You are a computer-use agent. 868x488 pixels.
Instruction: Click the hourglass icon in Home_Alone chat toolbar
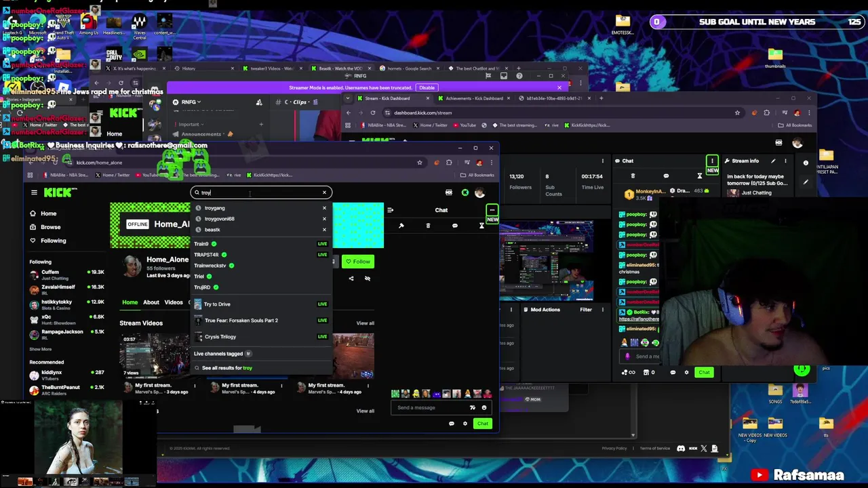pyautogui.click(x=481, y=226)
